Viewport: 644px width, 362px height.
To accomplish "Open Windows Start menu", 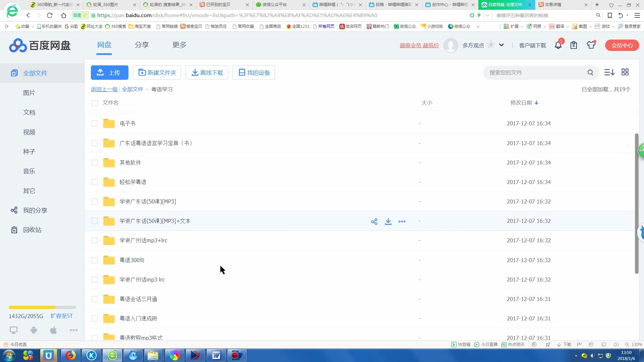I will point(9,355).
